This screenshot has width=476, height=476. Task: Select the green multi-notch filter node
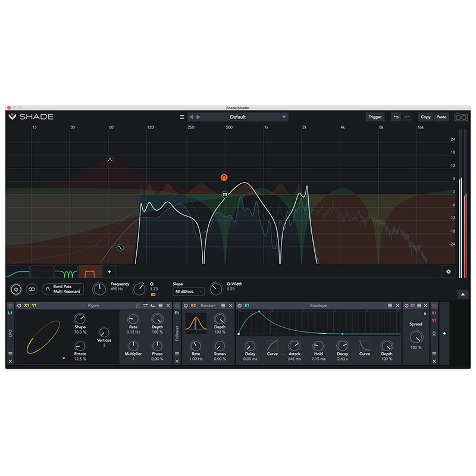(x=225, y=195)
